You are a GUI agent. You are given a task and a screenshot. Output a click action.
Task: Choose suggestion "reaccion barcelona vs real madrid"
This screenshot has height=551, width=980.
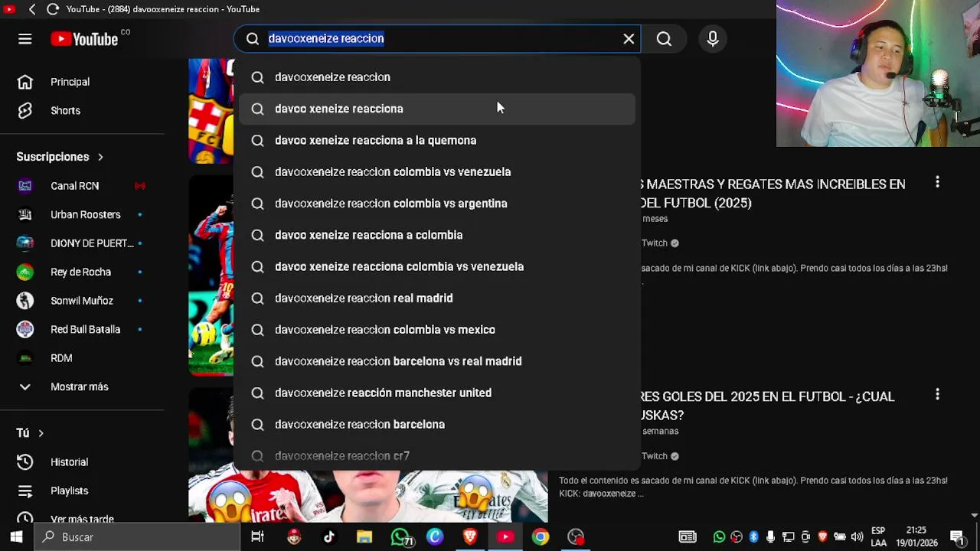pyautogui.click(x=437, y=361)
